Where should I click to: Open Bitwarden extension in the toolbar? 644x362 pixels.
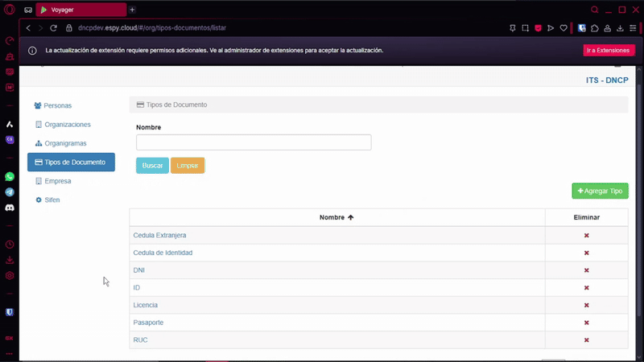tap(582, 28)
